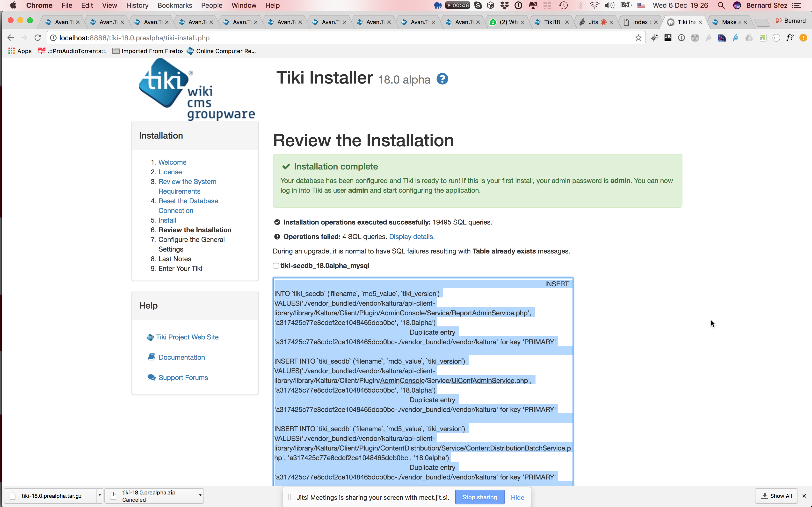Open Spotlight search in the menu bar
Image resolution: width=812 pixels, height=507 pixels.
[721, 5]
